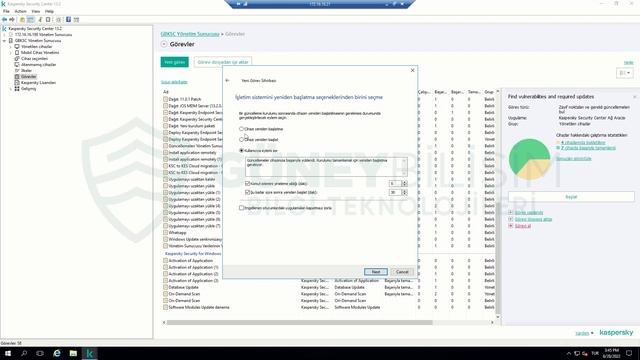Click the Kaspersky Security Center root tree icon

pyautogui.click(x=4, y=29)
